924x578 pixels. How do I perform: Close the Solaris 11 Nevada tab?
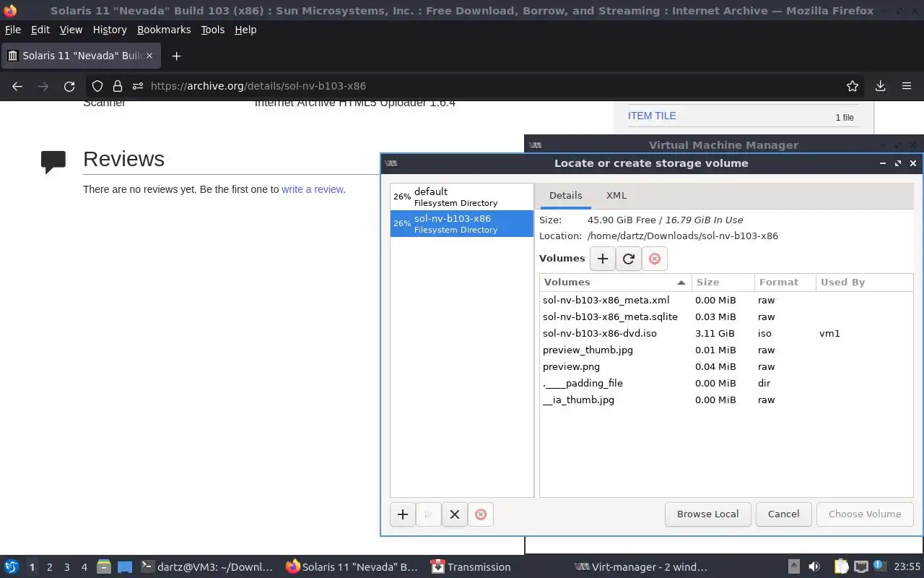pyautogui.click(x=149, y=56)
